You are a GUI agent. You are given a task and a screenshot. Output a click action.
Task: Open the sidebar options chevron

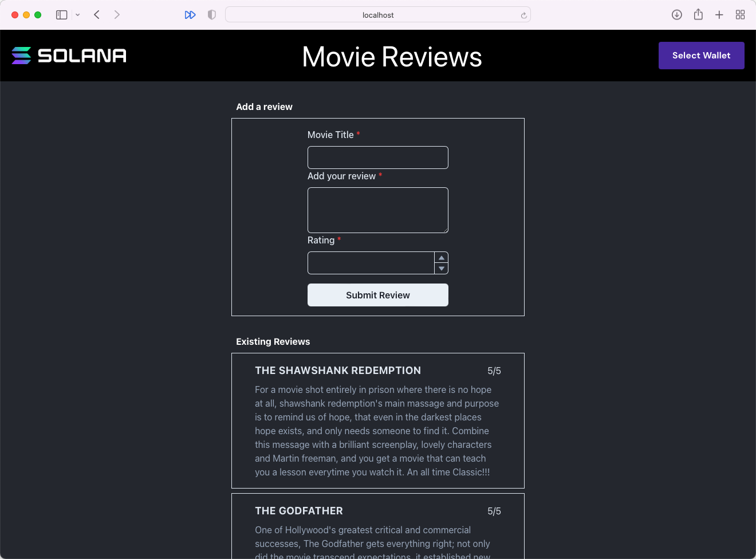(78, 14)
